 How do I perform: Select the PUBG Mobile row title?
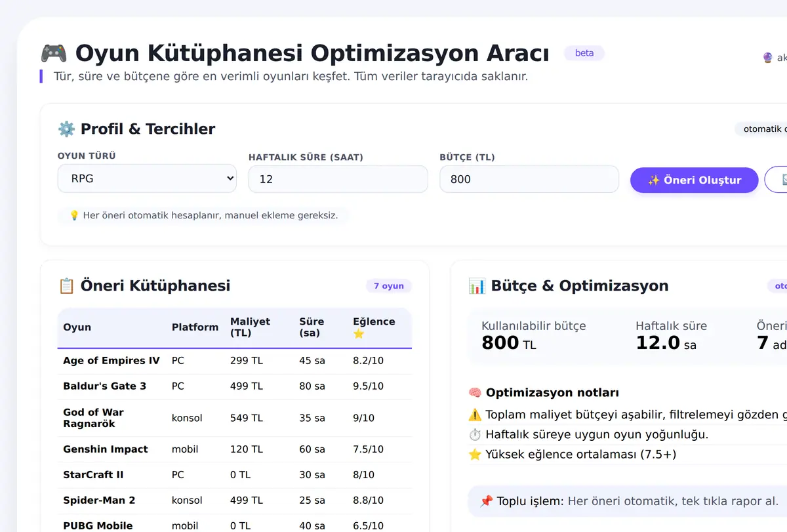point(98,526)
